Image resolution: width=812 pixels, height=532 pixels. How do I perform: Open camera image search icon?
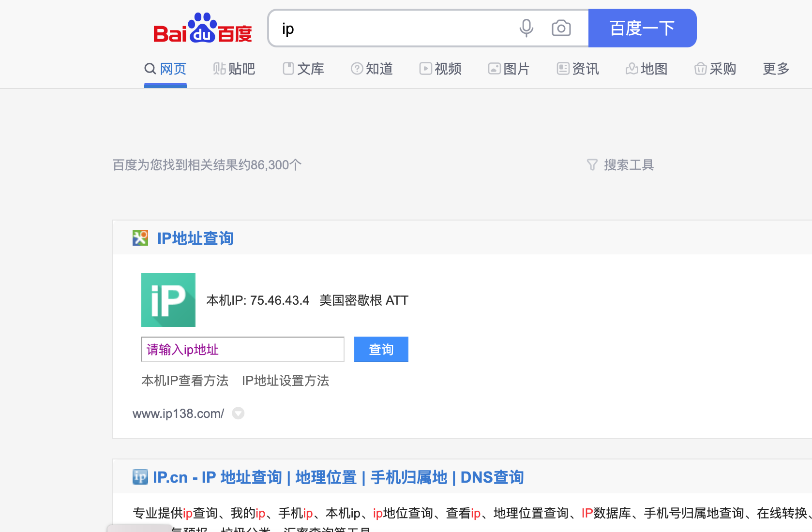tap(561, 28)
